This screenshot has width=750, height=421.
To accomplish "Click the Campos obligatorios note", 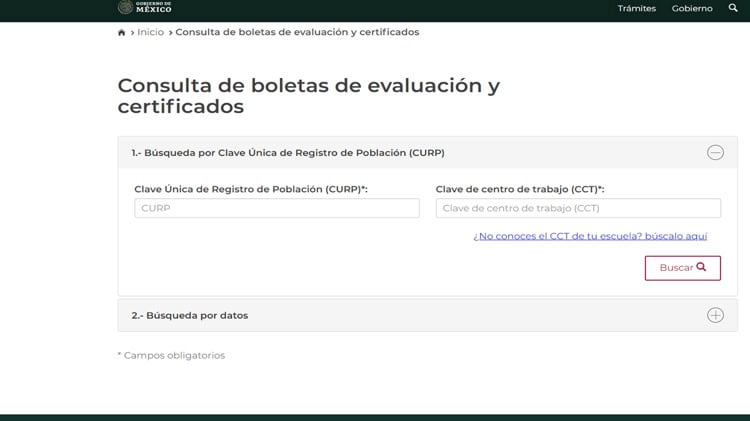I will [171, 355].
